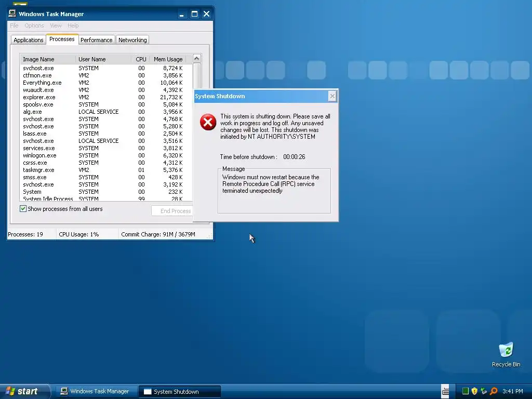
Task: Minimize the Task Manager window
Action: (x=182, y=14)
